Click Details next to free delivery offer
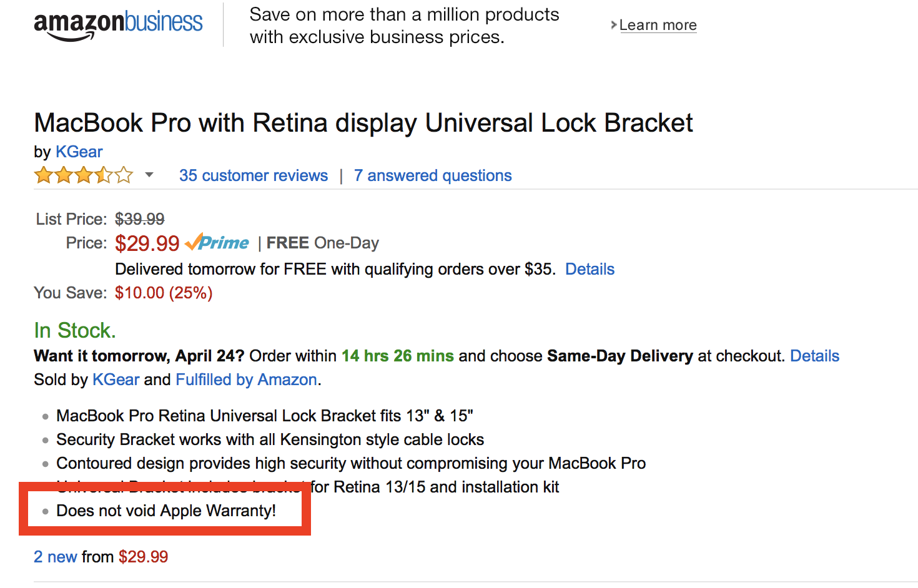Viewport: 918px width, 588px height. point(590,269)
